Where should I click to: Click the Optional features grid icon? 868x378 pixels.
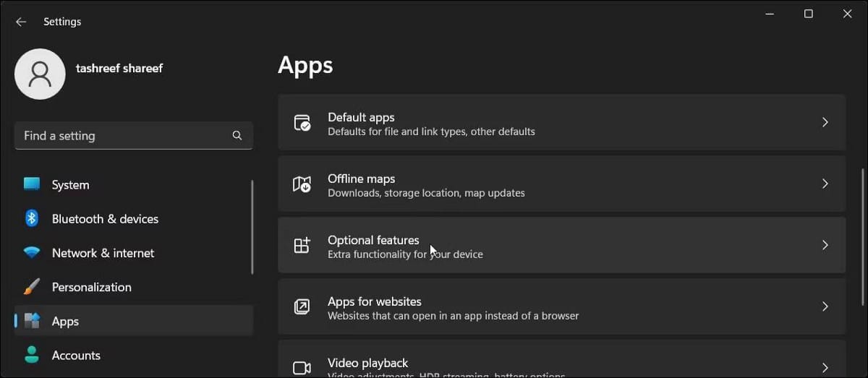(x=302, y=246)
